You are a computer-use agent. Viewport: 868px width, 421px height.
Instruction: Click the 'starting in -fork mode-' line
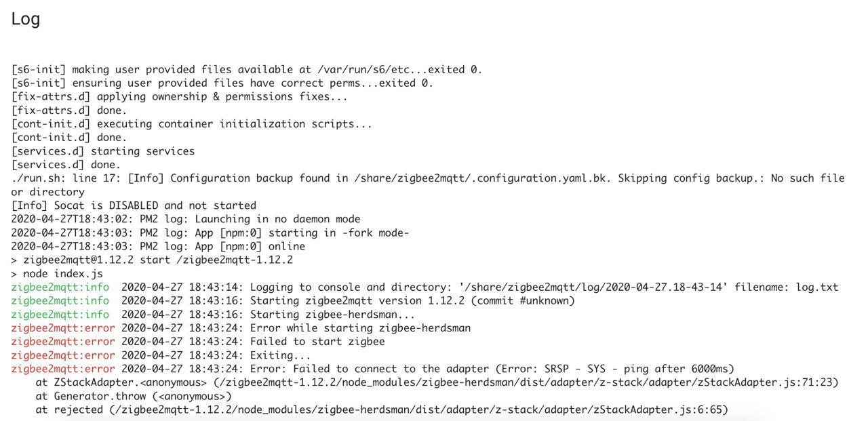pyautogui.click(x=210, y=233)
